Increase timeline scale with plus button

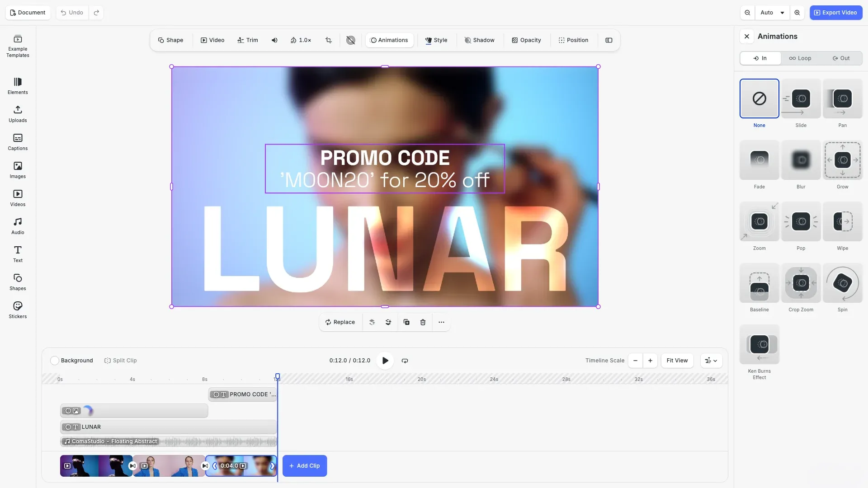pyautogui.click(x=650, y=361)
